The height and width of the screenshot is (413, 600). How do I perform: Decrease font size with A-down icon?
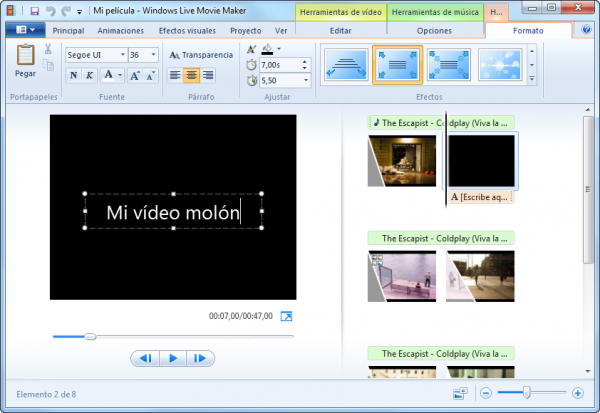[151, 75]
